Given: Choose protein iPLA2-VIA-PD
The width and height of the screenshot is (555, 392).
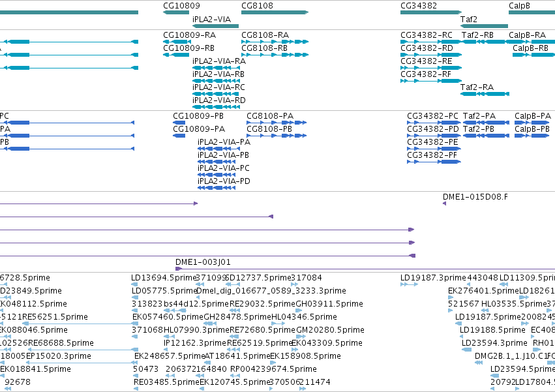Looking at the screenshot, I should 224,181.
